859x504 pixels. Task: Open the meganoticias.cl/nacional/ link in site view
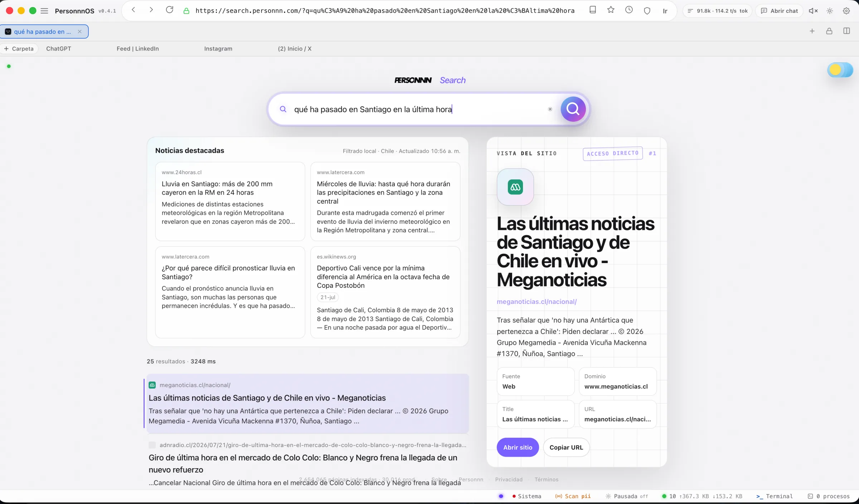pos(537,302)
